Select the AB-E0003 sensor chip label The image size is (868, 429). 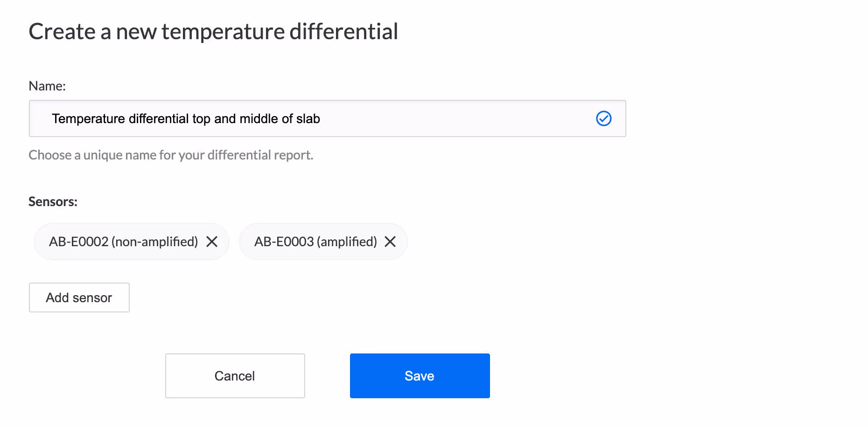point(315,242)
